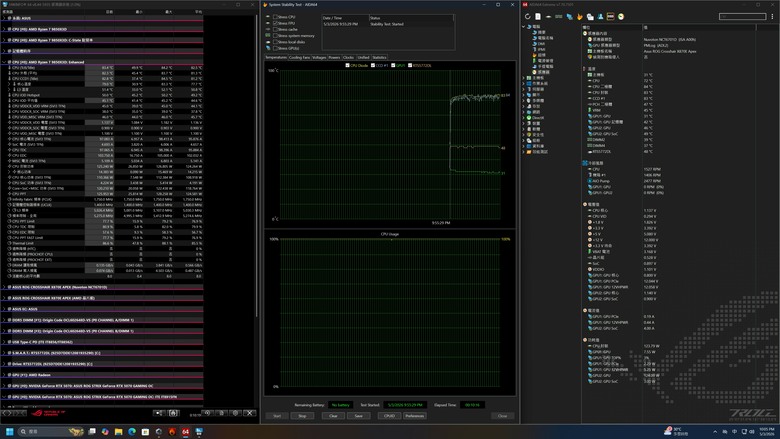Viewport: 780px width, 439px height.
Task: Click the HWiNFO settings gear icon
Action: [235, 413]
